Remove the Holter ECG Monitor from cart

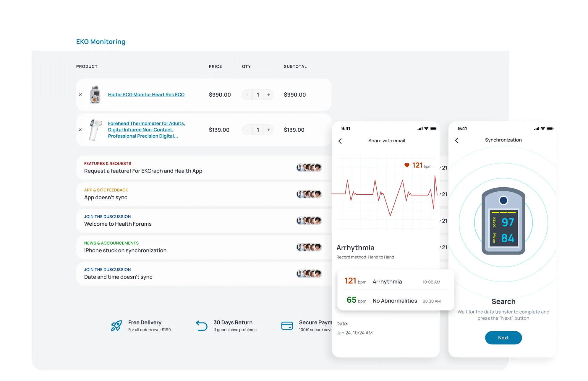(80, 95)
